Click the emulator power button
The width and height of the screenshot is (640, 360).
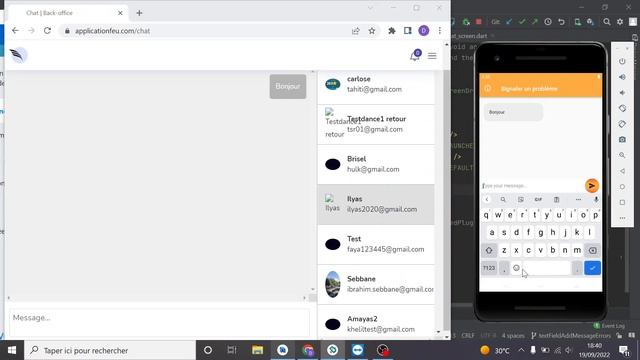pos(622,61)
